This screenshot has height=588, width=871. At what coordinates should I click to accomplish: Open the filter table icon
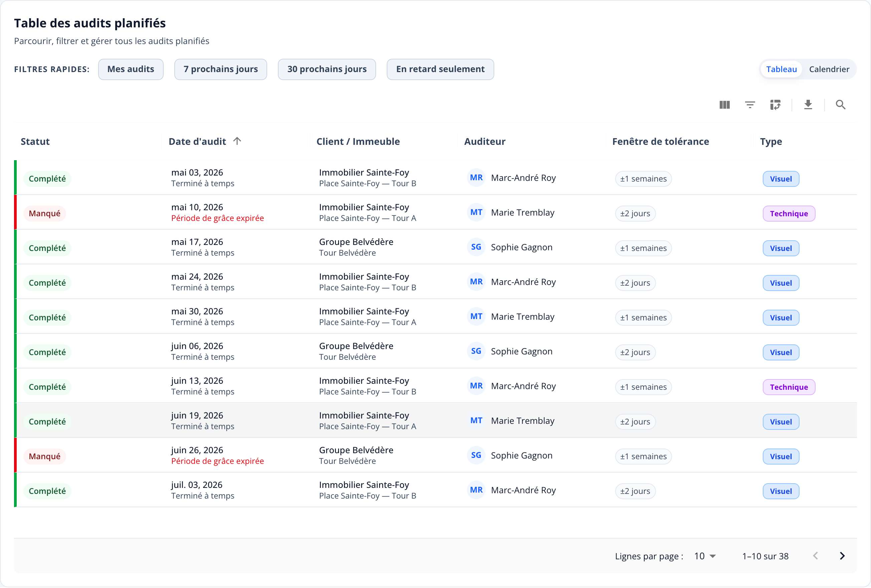tap(749, 105)
